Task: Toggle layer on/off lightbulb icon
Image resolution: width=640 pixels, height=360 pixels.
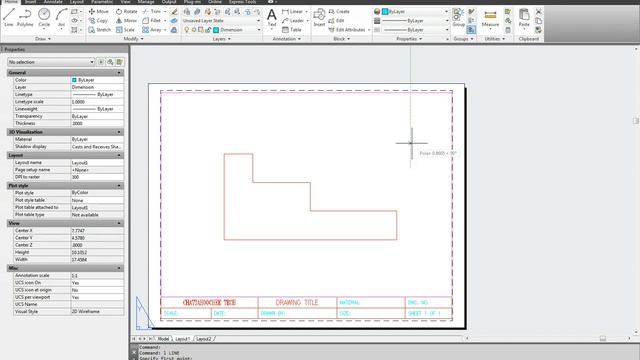Action: pos(187,30)
